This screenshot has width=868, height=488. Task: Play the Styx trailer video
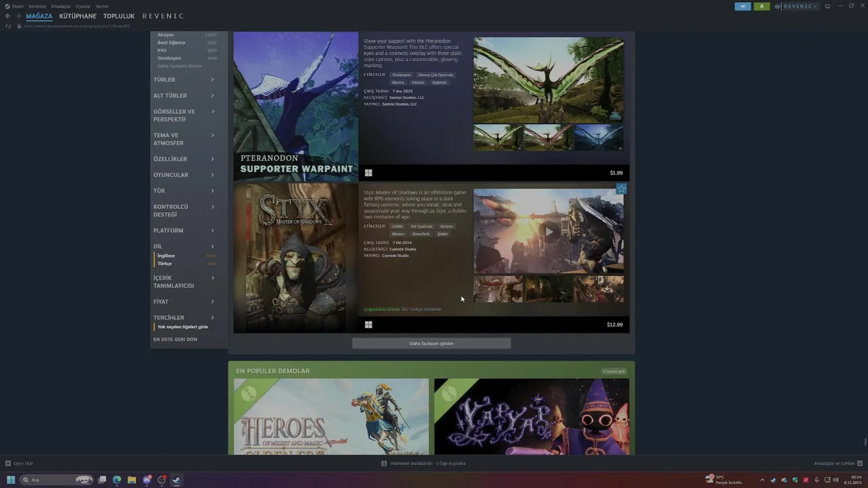point(549,232)
